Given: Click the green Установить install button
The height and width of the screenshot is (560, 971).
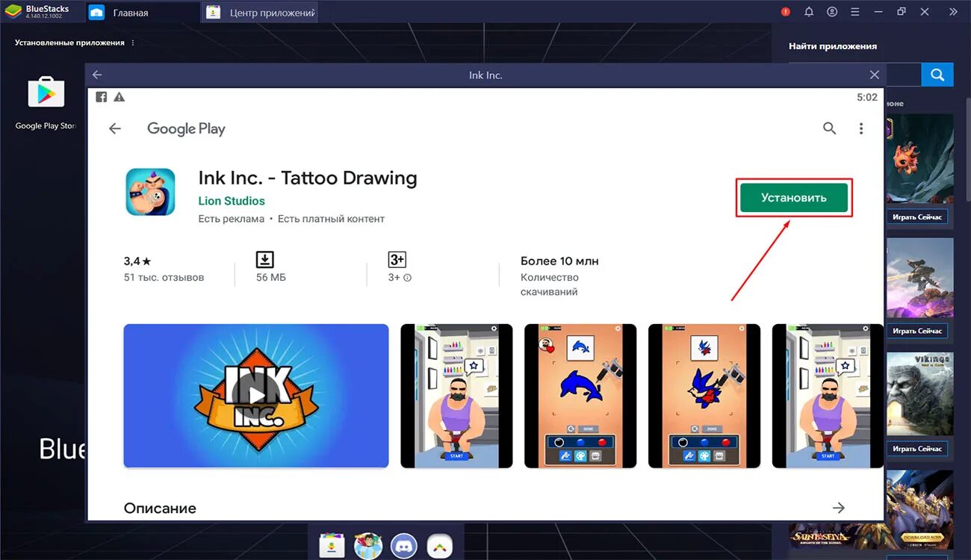Looking at the screenshot, I should (x=794, y=198).
